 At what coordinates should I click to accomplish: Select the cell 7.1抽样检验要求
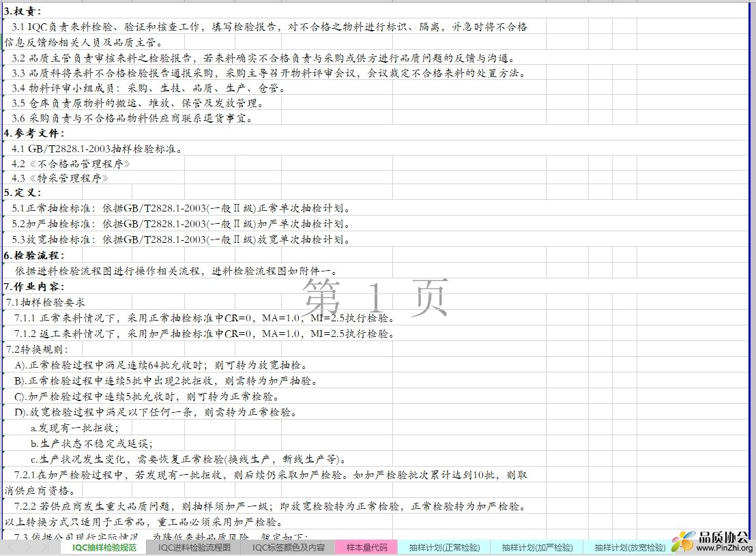[46, 302]
